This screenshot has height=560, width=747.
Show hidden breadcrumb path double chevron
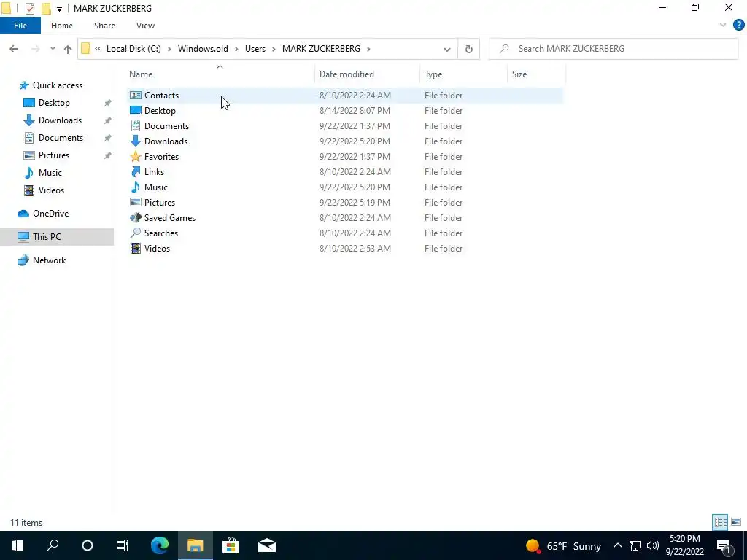pyautogui.click(x=98, y=49)
